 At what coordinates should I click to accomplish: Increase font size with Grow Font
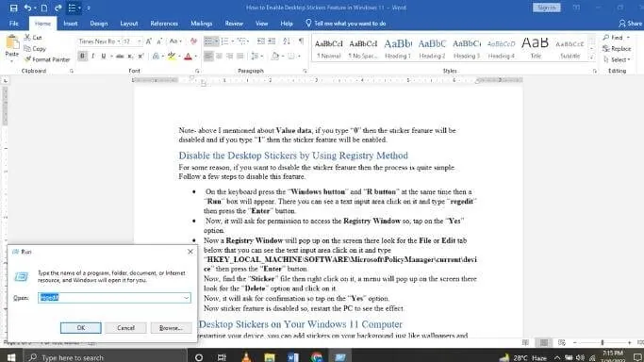(x=149, y=41)
